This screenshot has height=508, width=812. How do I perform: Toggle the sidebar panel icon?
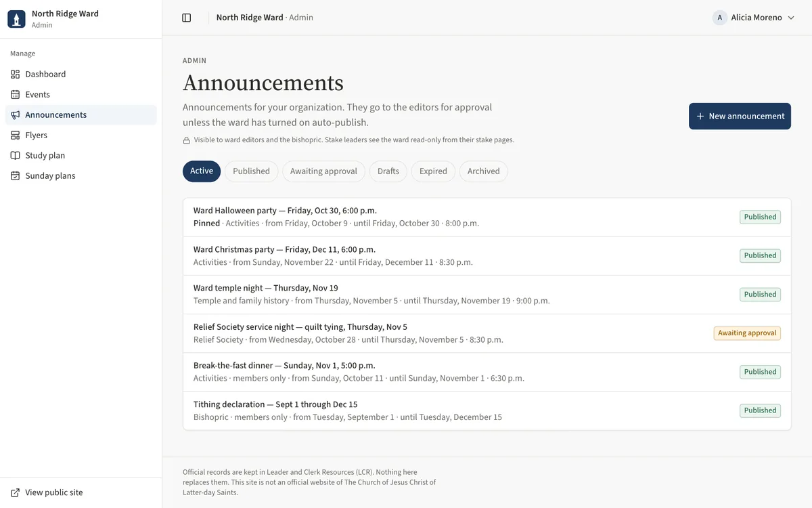click(187, 18)
